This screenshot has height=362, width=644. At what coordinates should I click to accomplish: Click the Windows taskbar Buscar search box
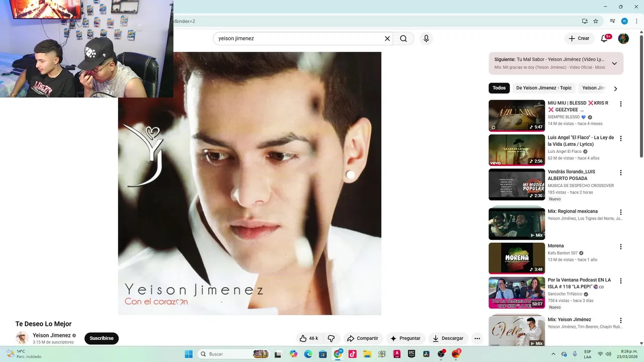click(x=232, y=354)
